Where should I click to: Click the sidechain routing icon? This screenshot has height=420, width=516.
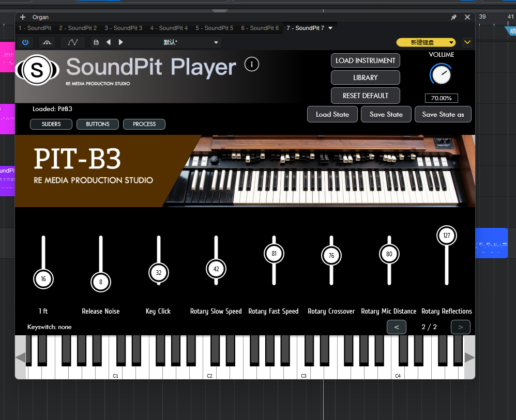[x=47, y=42]
